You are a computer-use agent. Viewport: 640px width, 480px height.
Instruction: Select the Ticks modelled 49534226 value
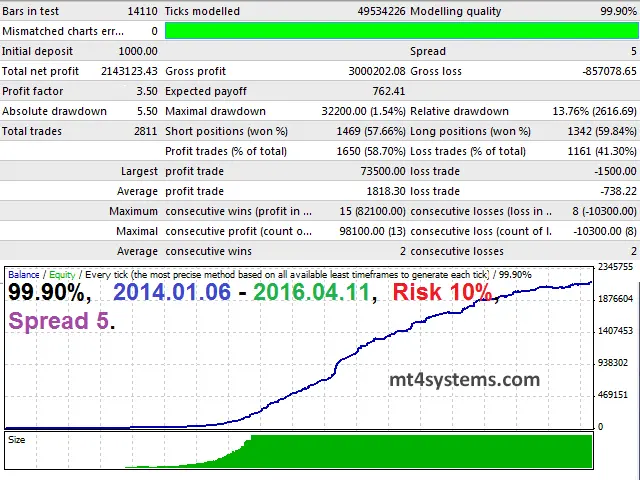click(377, 11)
